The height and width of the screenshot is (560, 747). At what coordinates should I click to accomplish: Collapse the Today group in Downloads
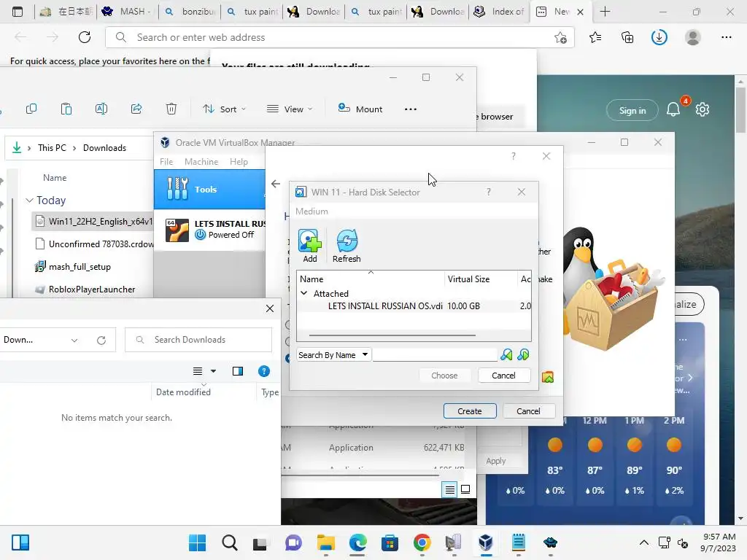pos(29,200)
